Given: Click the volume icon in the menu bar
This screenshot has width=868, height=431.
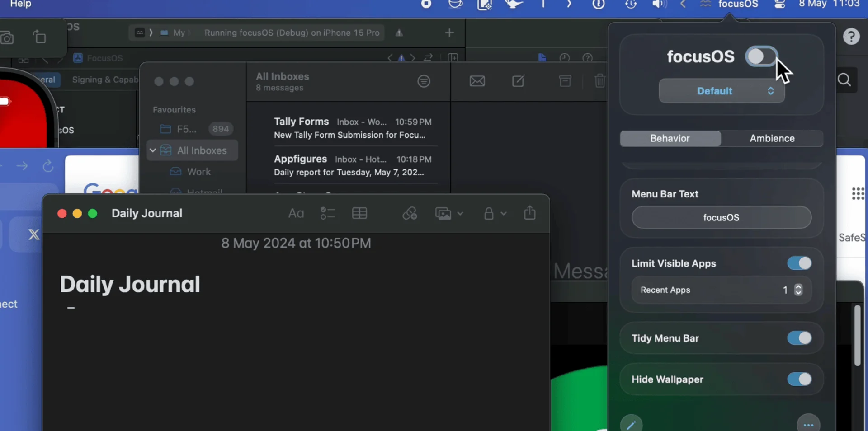Looking at the screenshot, I should point(660,4).
